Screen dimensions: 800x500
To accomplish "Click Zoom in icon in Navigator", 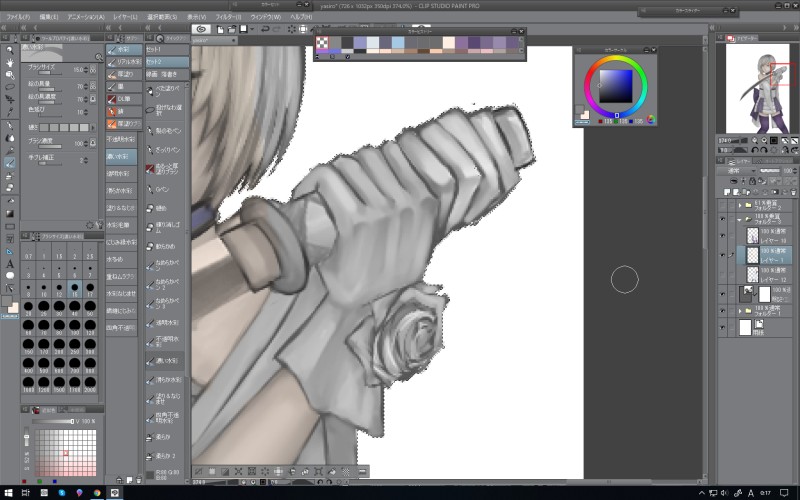I will 764,140.
